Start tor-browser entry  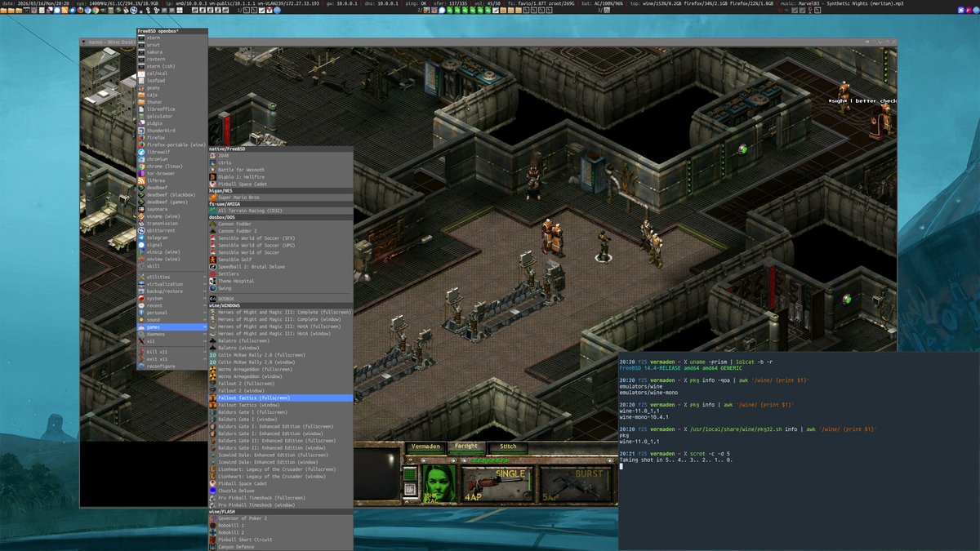point(172,173)
